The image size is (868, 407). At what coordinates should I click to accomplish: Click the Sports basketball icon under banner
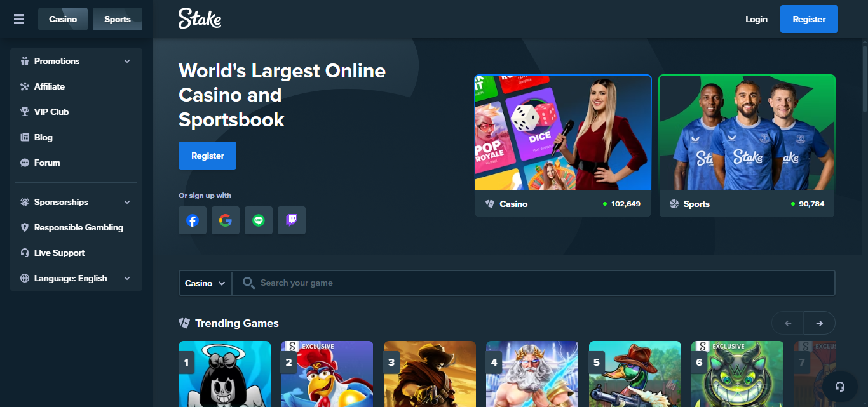click(674, 204)
